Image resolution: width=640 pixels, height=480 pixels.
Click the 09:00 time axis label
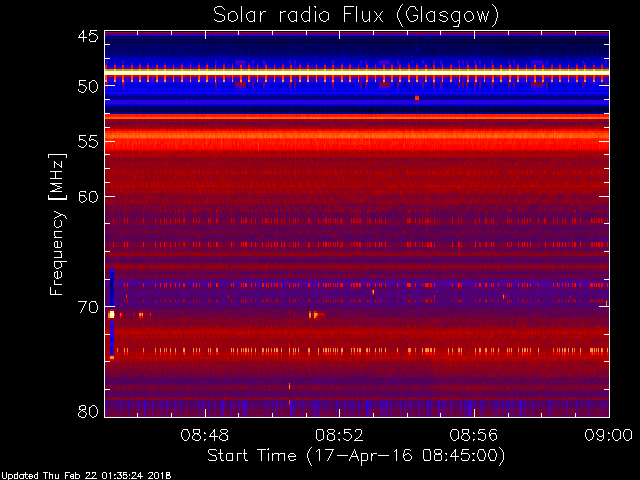(609, 435)
